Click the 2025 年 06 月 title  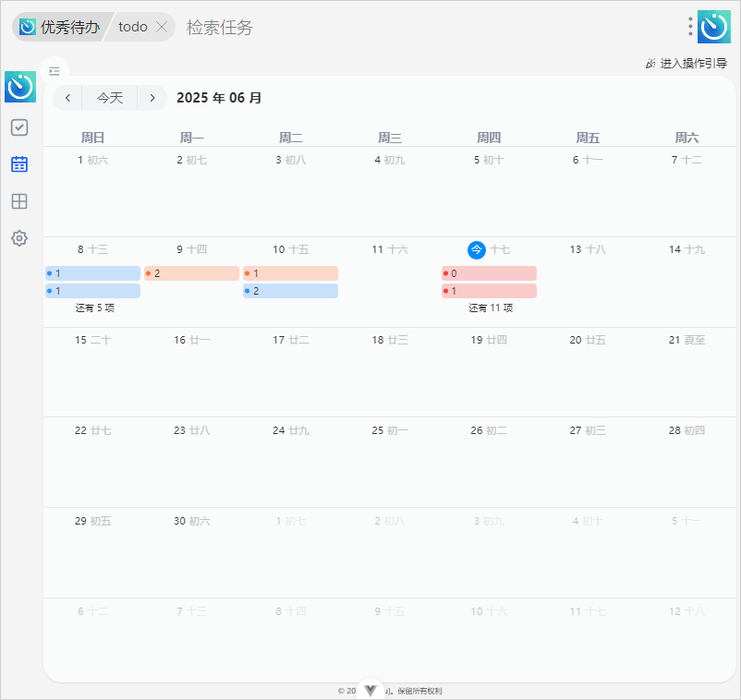click(x=219, y=98)
